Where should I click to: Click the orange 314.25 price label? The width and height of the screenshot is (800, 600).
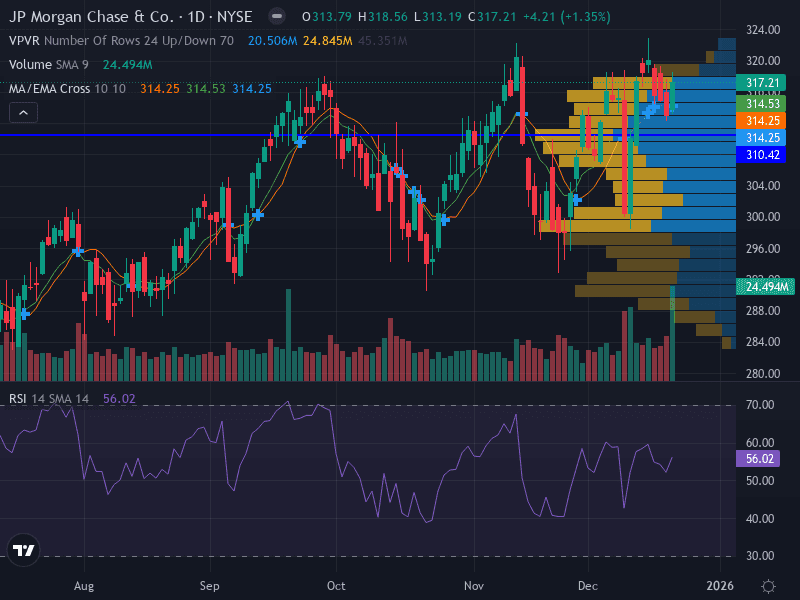click(761, 121)
